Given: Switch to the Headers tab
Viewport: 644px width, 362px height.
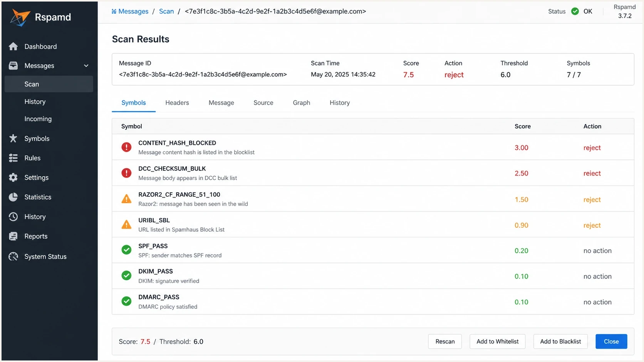Looking at the screenshot, I should (x=177, y=103).
